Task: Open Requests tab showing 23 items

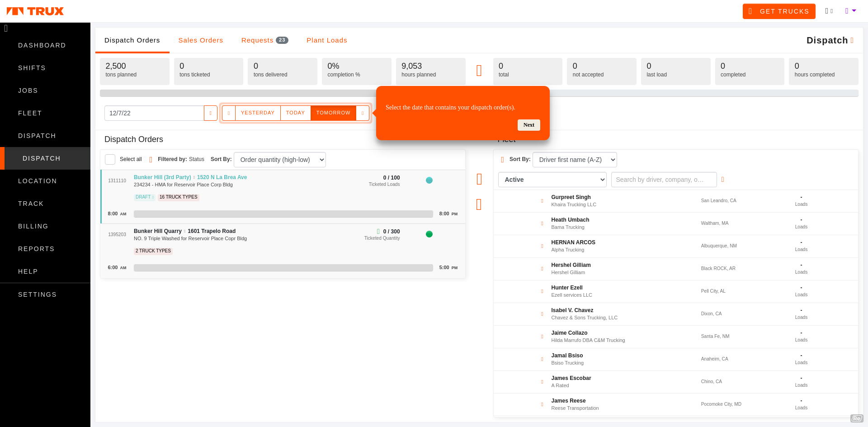Action: point(264,40)
